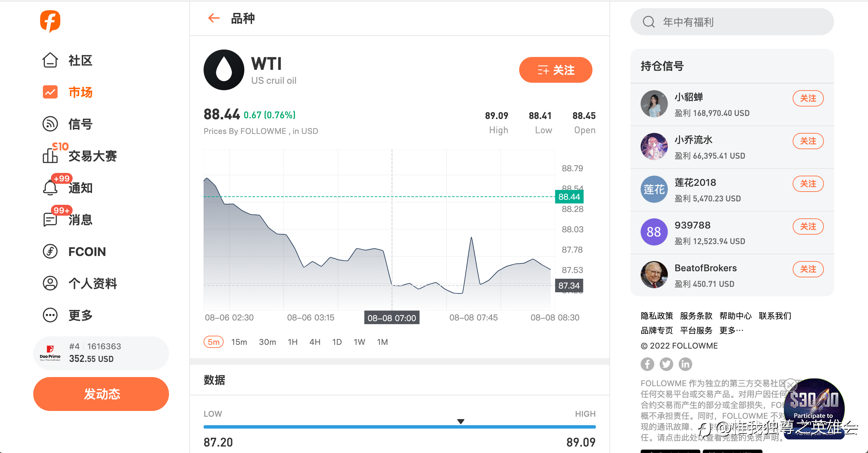Click the FOLLOWME orange logo

tap(50, 21)
